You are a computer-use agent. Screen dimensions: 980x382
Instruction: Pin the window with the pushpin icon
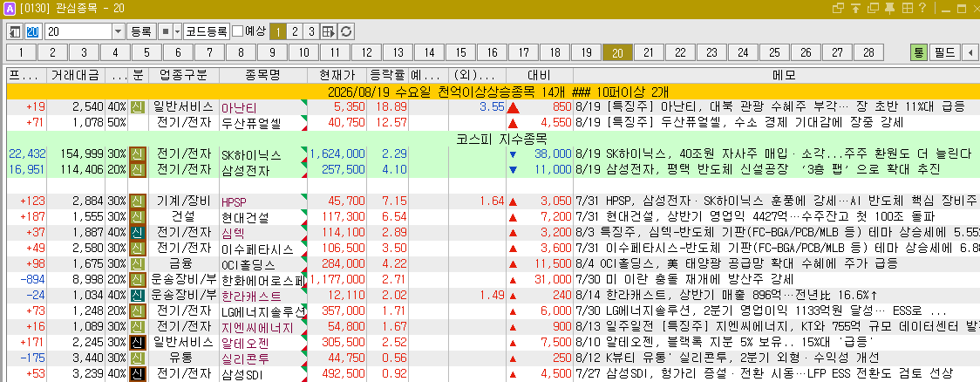pyautogui.click(x=889, y=9)
